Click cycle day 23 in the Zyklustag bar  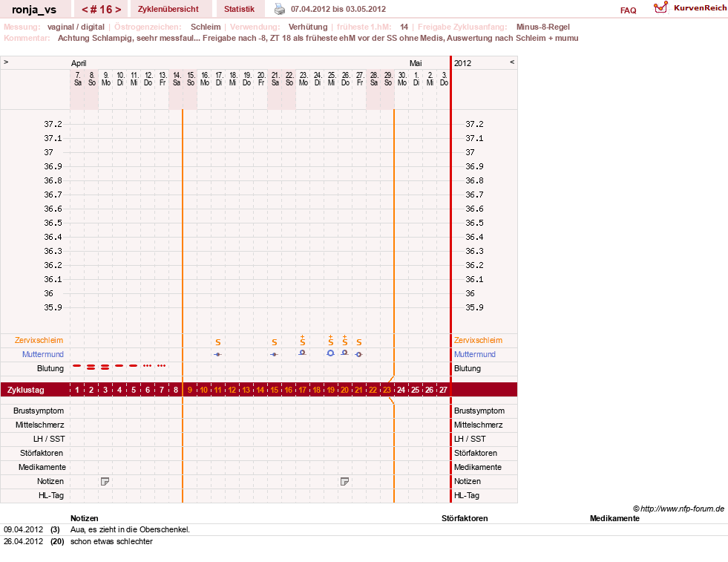point(387,390)
